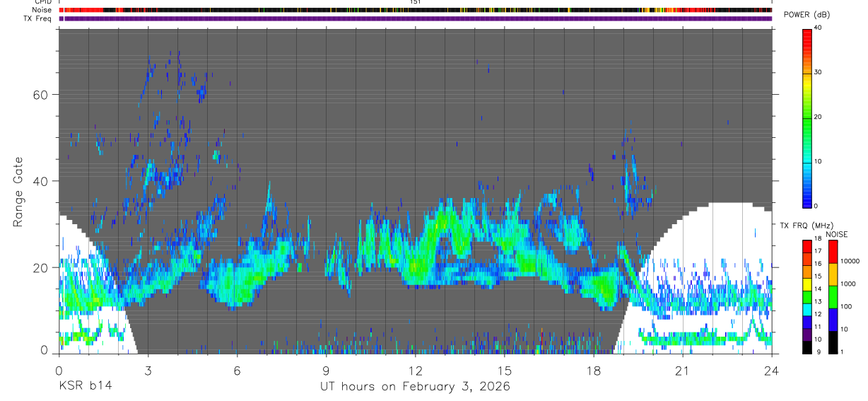Click the 12 tick on UT hours axis

tap(415, 370)
